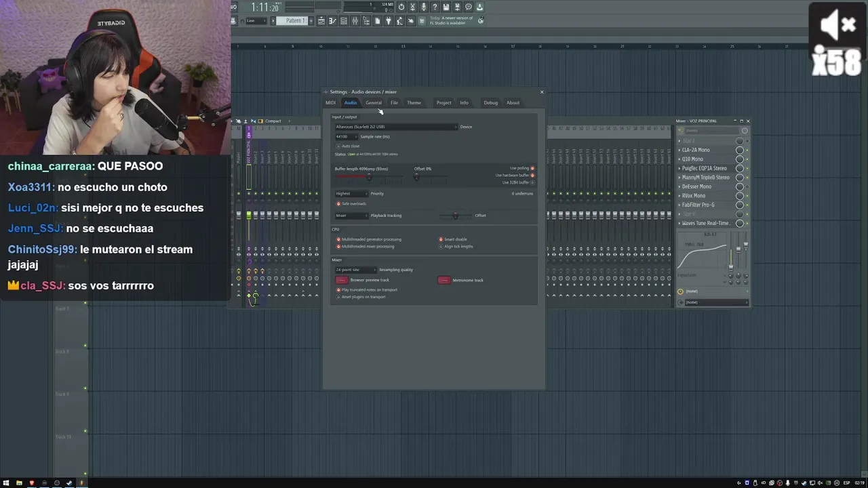This screenshot has height=488, width=868.
Task: Open the help question mark icon
Action: (435, 7)
